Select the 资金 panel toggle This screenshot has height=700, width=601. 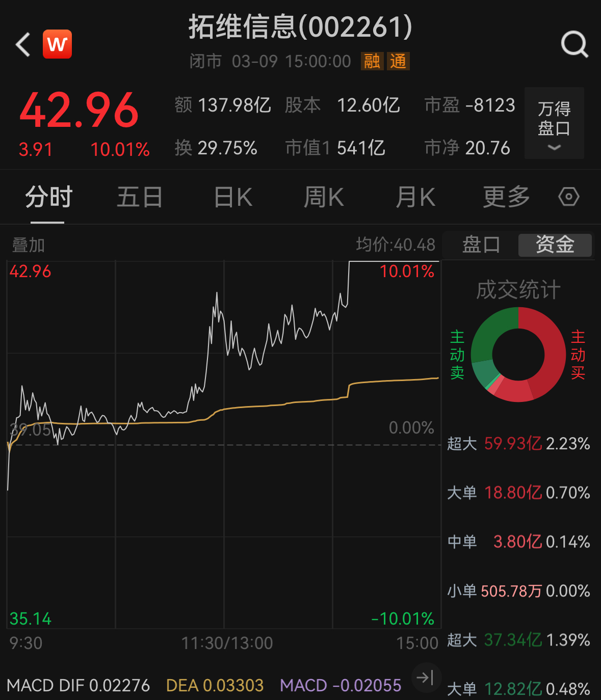click(555, 245)
